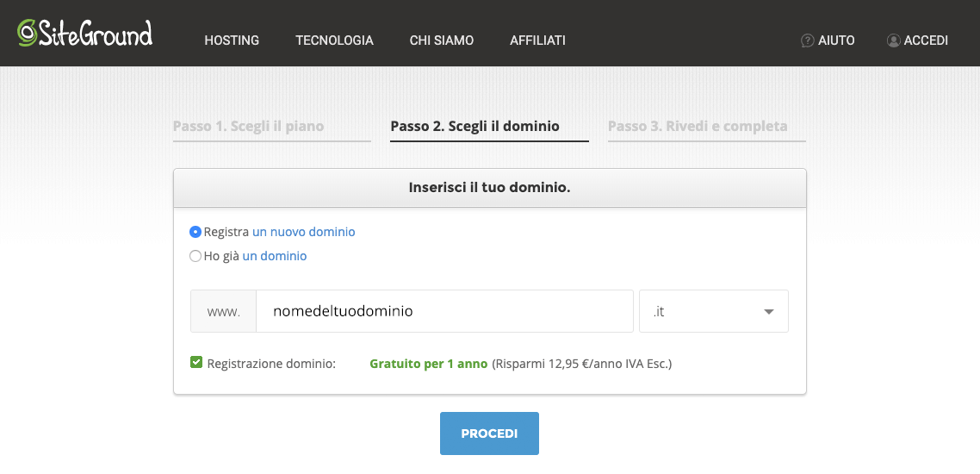This screenshot has height=474, width=980.
Task: Click 'Risparmi 12,95 €/anno IVA Esc.' text
Action: (582, 364)
